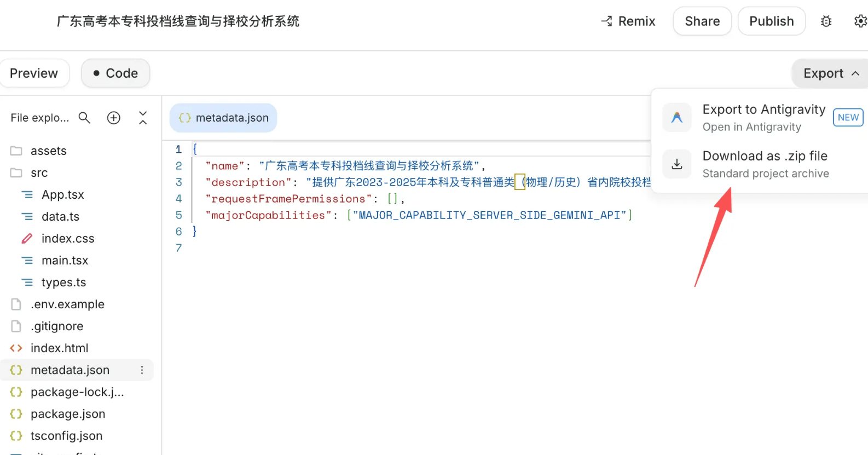Collapse the src folder
This screenshot has height=455, width=868.
[39, 172]
